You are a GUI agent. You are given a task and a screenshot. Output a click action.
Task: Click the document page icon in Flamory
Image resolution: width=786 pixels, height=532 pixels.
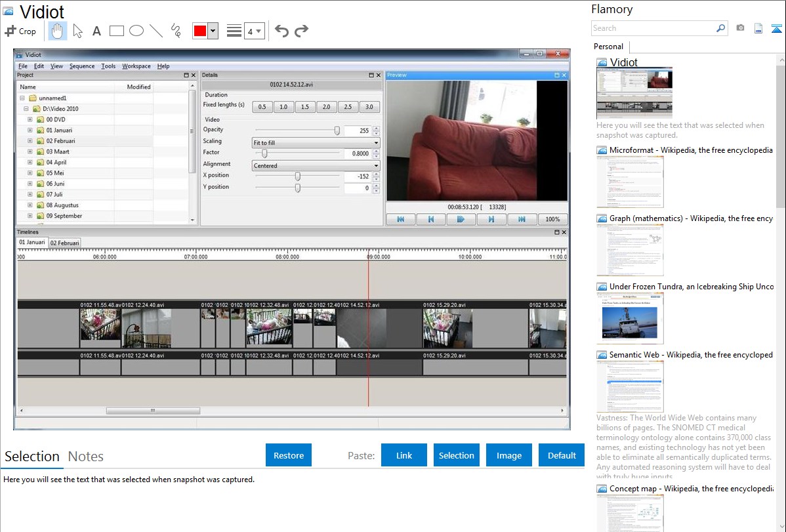(x=758, y=28)
